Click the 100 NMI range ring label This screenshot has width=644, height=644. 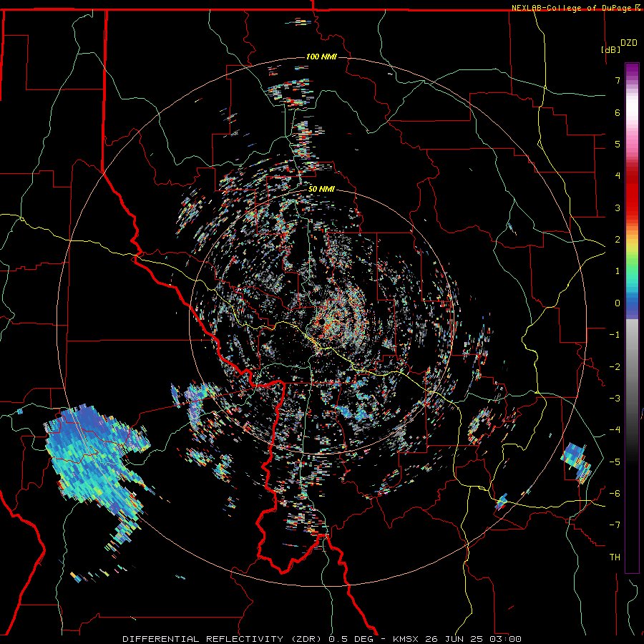[x=321, y=57]
